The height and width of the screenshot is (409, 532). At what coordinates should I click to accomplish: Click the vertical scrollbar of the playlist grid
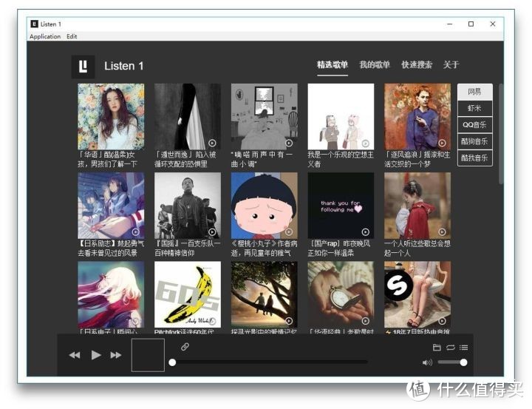(501, 134)
